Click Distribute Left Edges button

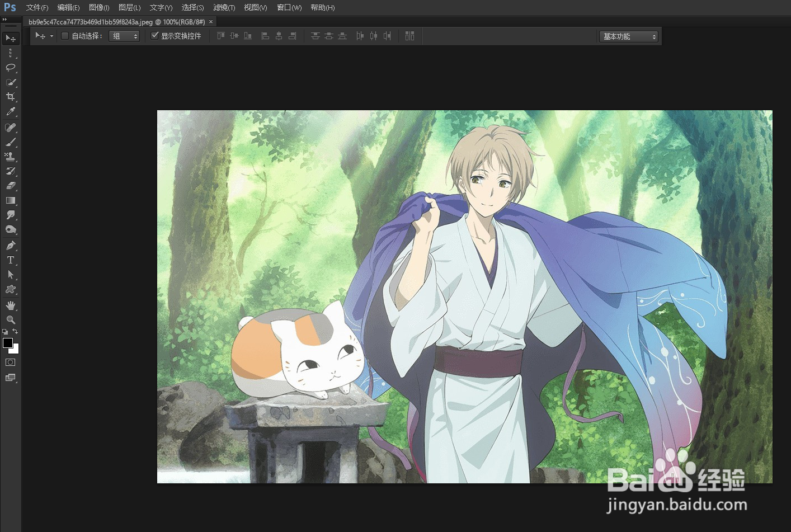(x=360, y=36)
